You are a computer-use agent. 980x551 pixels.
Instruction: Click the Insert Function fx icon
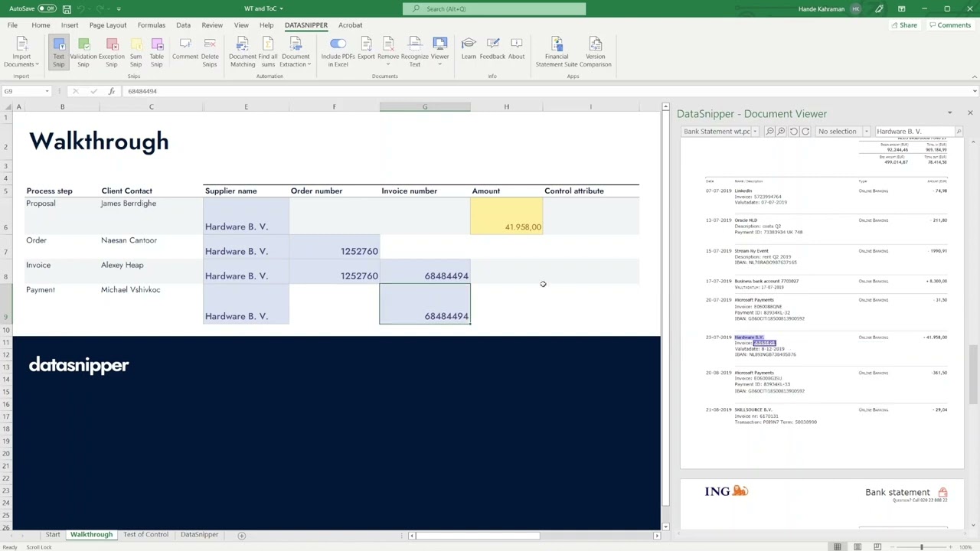(111, 91)
